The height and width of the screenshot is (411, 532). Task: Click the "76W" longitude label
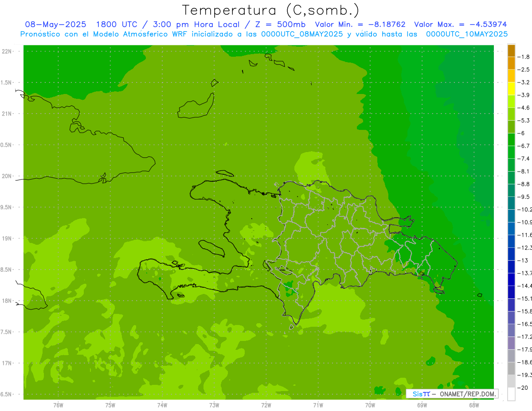[x=58, y=405]
